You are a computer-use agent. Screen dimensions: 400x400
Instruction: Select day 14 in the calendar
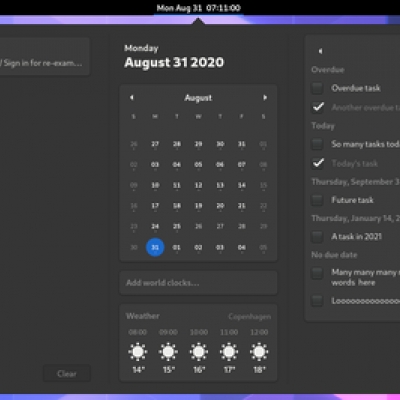(x=242, y=185)
